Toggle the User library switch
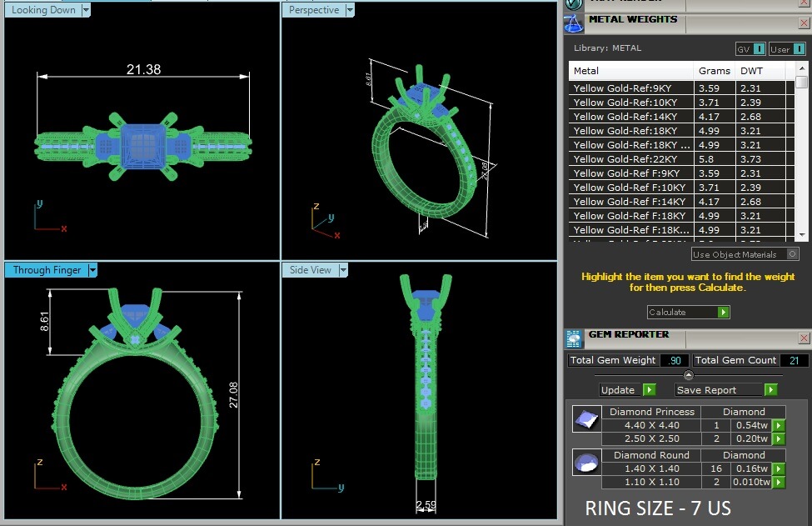Screen dimensions: 812x526 (x=800, y=48)
